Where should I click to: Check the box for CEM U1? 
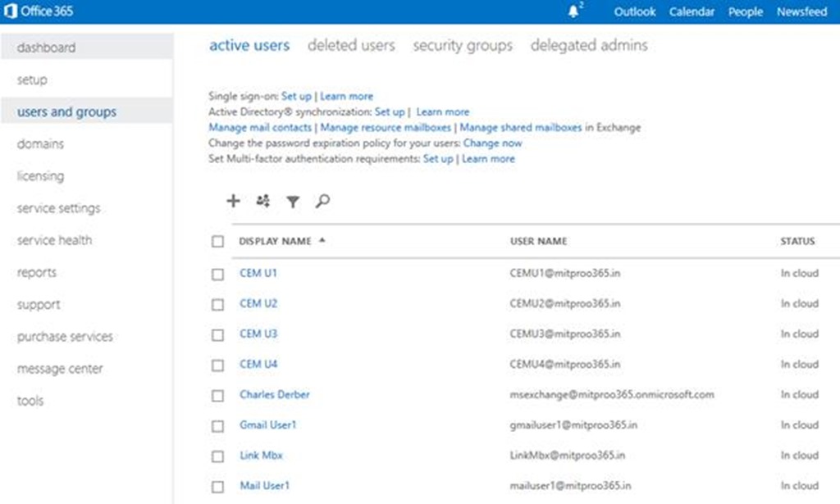[217, 274]
